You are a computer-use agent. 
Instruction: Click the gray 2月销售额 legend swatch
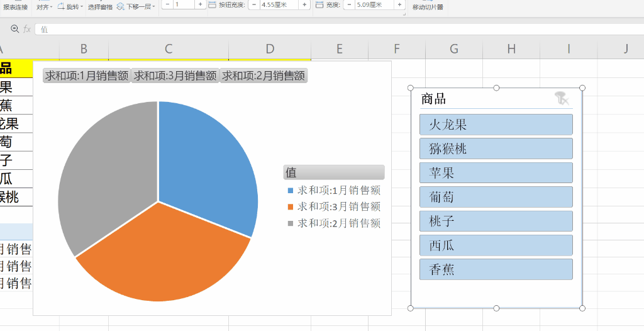coord(291,223)
